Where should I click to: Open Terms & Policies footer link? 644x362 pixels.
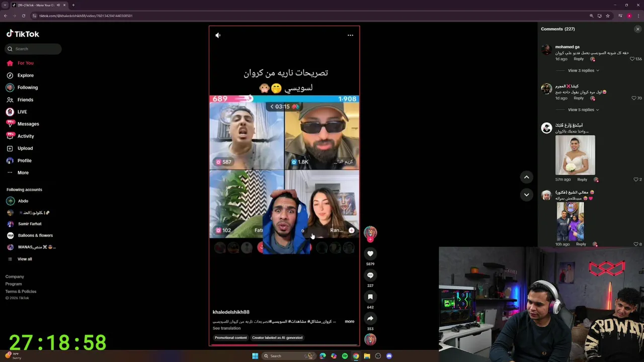(x=21, y=292)
